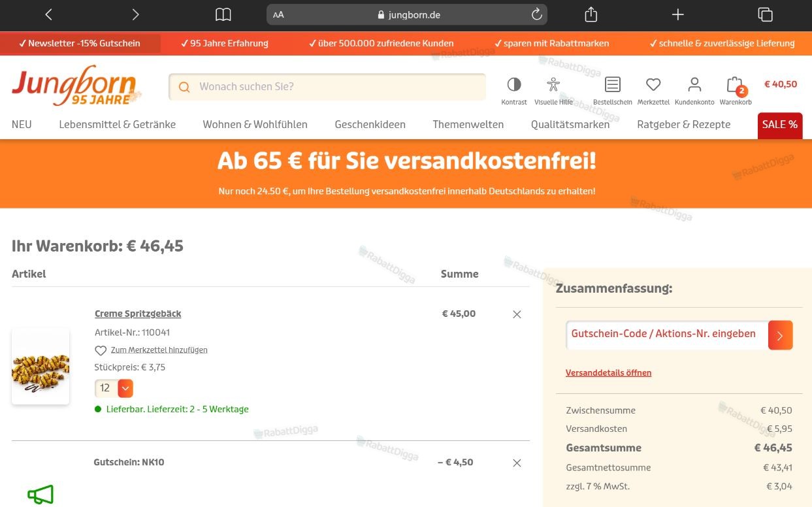Submit voucher code with orange arrow button
Image resolution: width=812 pixels, height=507 pixels.
(780, 335)
